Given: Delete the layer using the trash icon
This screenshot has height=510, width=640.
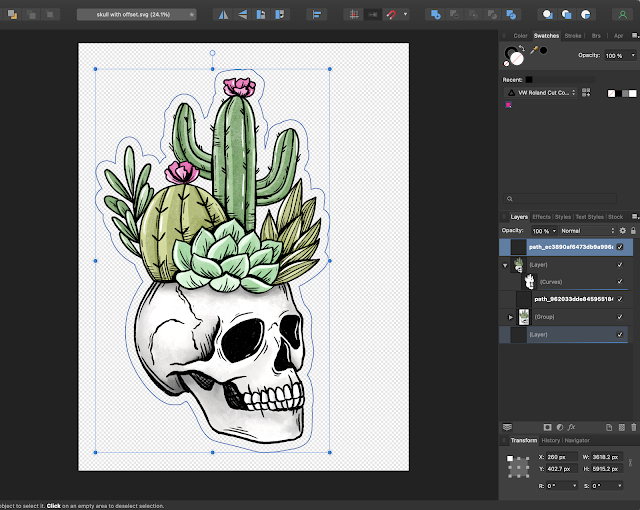Looking at the screenshot, I should [633, 427].
